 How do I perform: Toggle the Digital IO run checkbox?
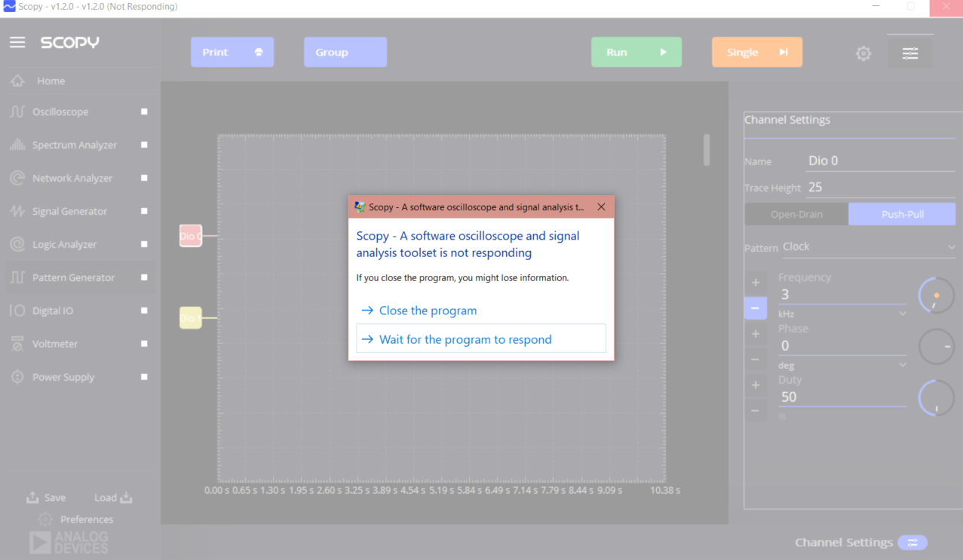tap(144, 311)
